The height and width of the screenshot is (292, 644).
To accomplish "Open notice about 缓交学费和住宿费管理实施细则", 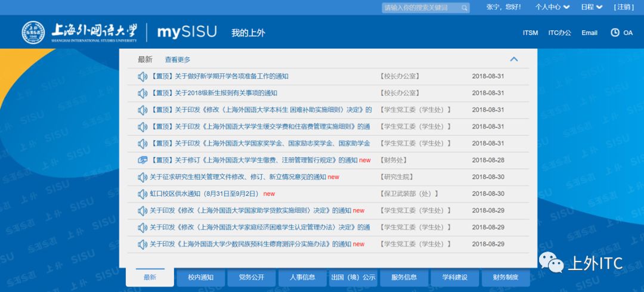I will [x=261, y=127].
